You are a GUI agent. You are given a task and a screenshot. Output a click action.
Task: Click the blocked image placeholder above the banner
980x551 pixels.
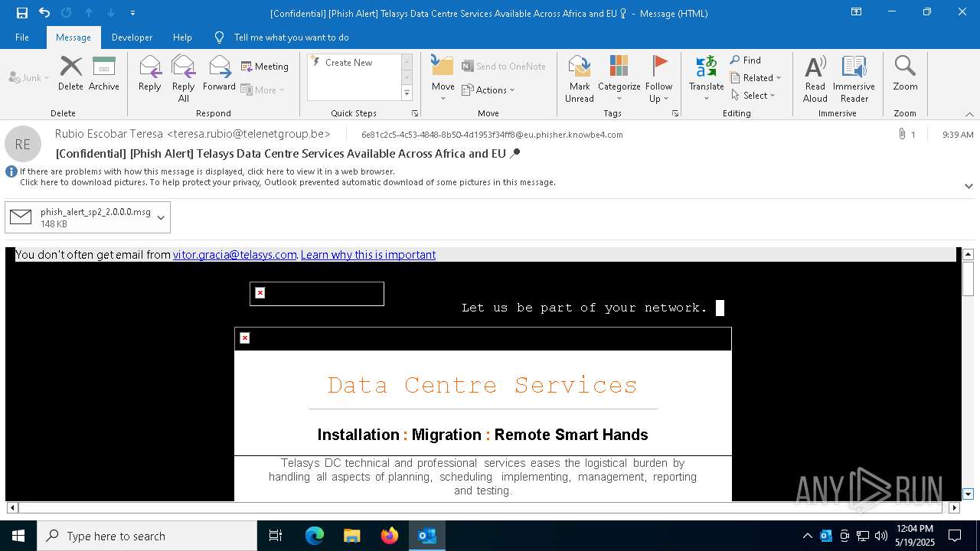click(x=317, y=294)
